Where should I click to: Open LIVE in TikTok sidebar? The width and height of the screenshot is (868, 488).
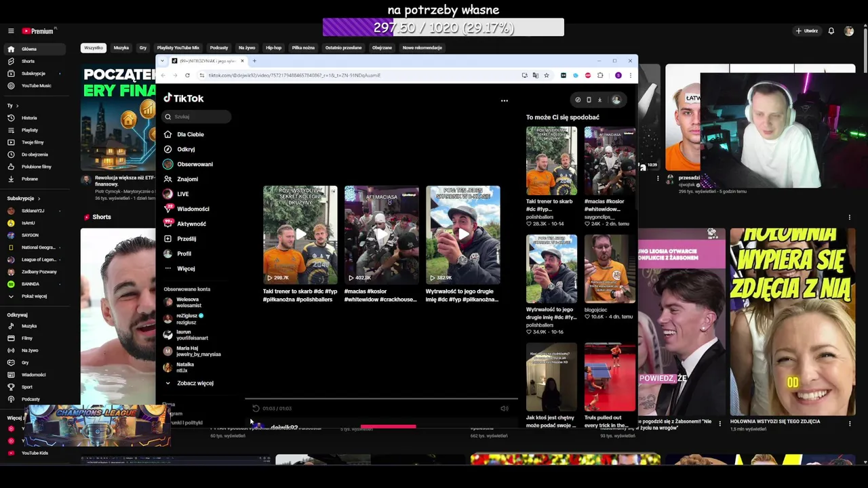click(182, 194)
